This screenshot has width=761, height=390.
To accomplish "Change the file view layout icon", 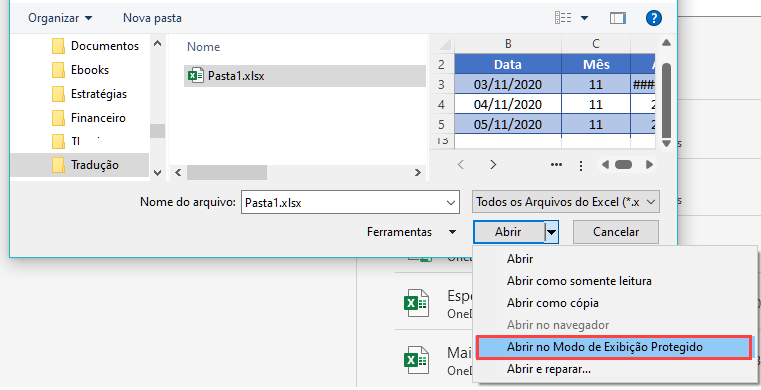I will (x=563, y=18).
